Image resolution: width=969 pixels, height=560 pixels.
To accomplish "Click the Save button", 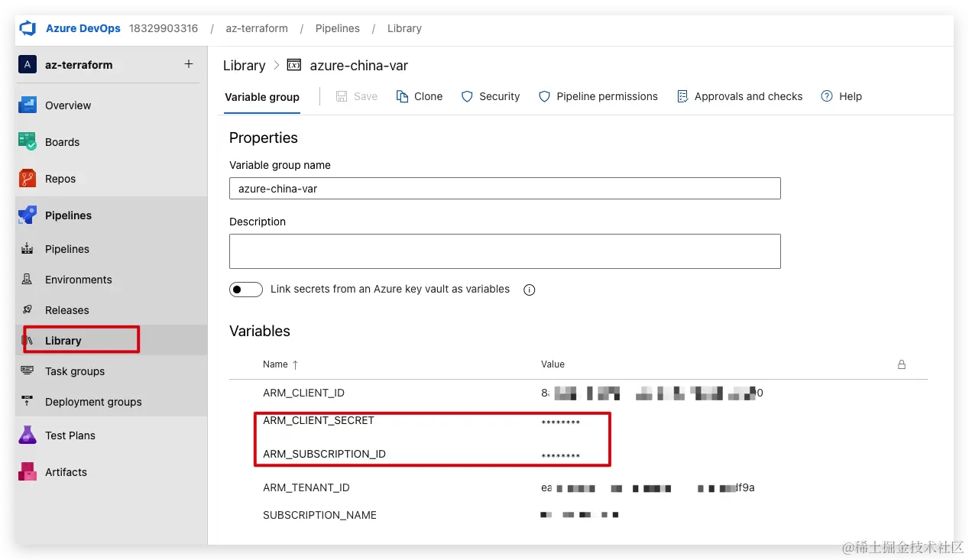I will click(x=357, y=96).
